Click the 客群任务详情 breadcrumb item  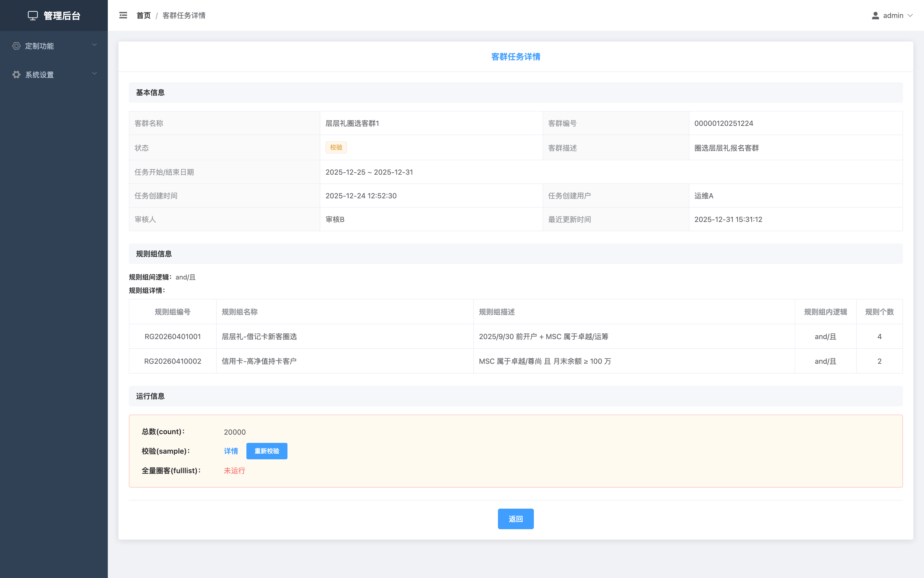pyautogui.click(x=184, y=16)
